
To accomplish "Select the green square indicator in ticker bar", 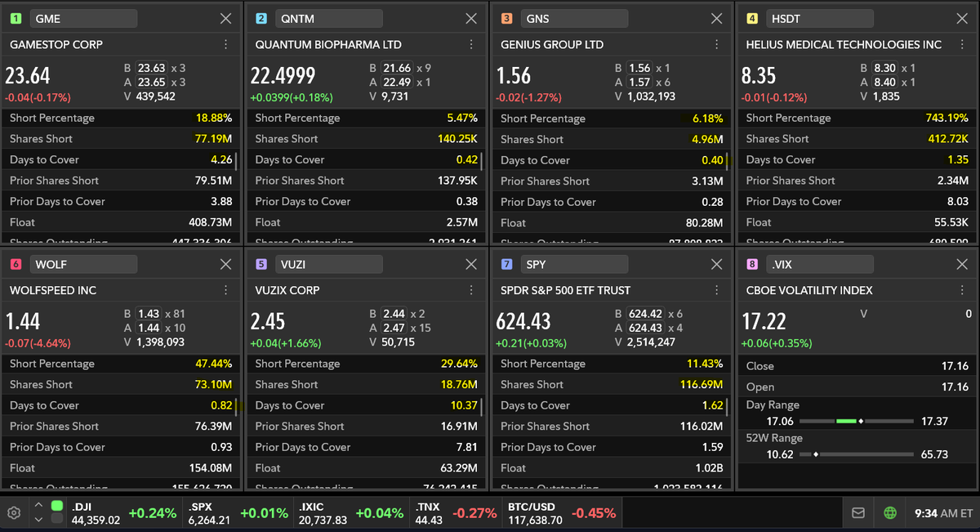I will pos(57,506).
